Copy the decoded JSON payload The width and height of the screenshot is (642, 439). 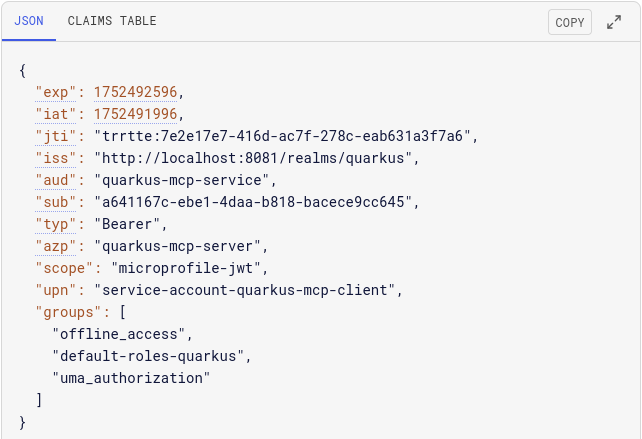570,22
